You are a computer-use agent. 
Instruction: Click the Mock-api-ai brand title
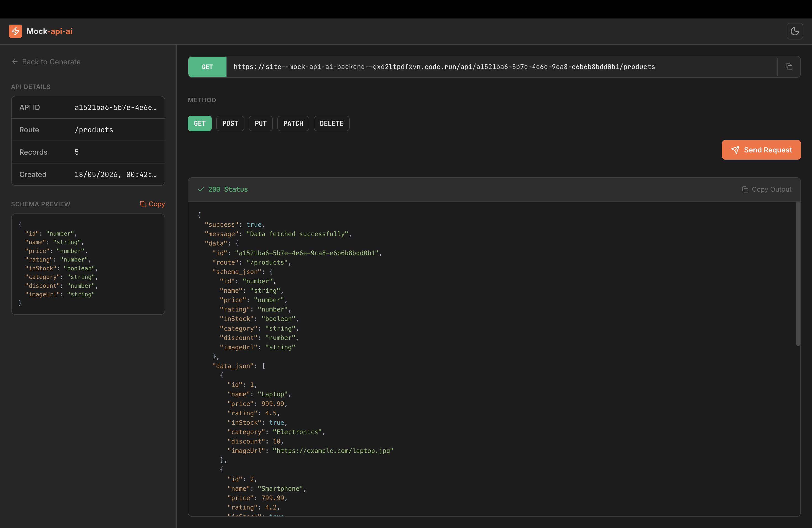click(49, 31)
